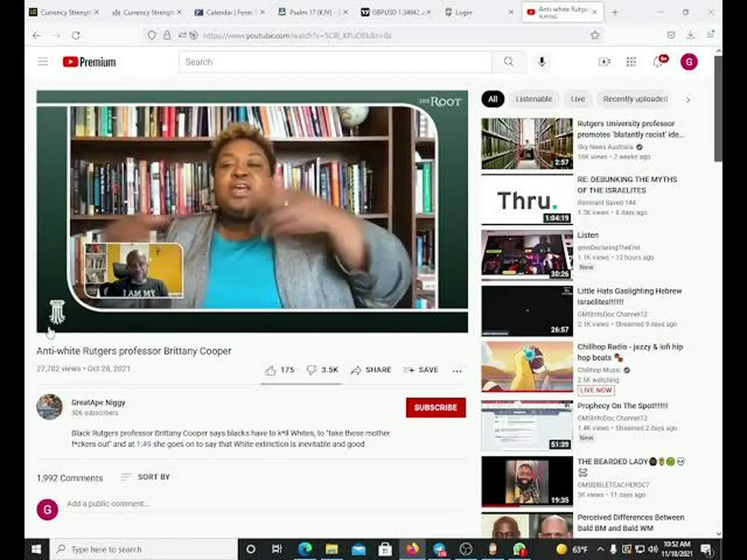Screen dimensions: 747x560
Task: Adjust volume via tray speaker icon
Action: [653, 549]
